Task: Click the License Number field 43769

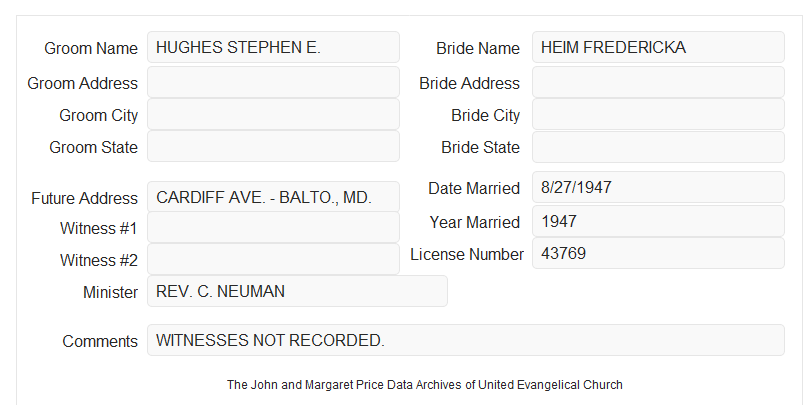Action: pos(658,253)
